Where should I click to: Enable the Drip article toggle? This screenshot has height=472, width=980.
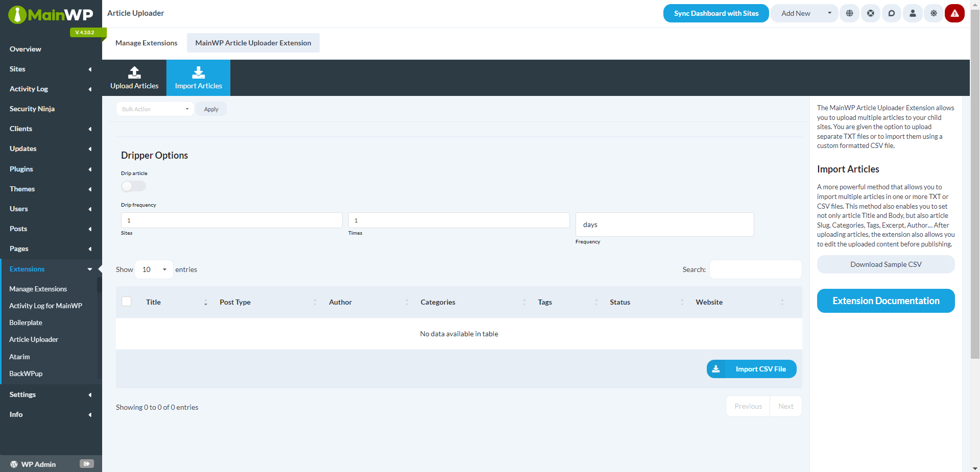(133, 186)
